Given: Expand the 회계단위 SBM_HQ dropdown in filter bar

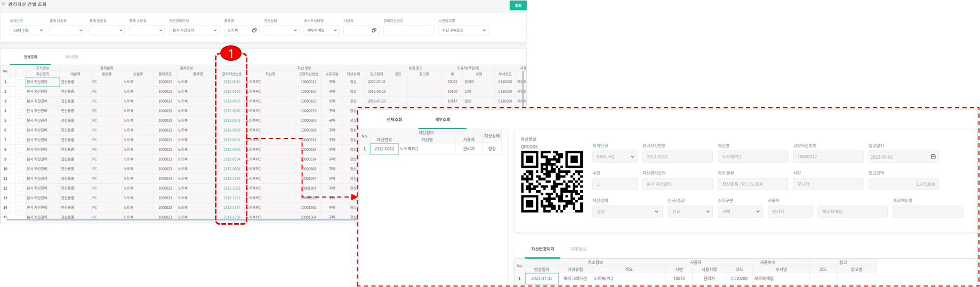Looking at the screenshot, I should point(27,30).
